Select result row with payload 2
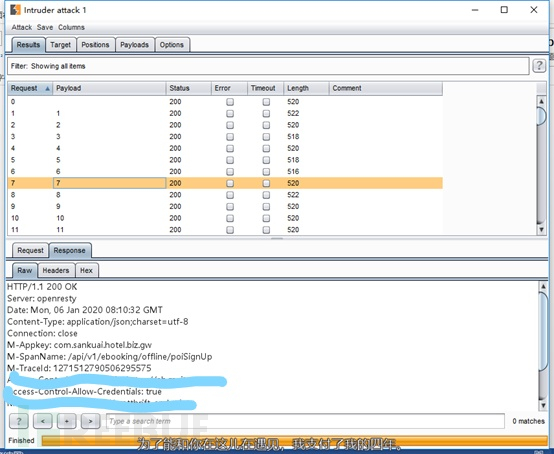 tap(225, 125)
